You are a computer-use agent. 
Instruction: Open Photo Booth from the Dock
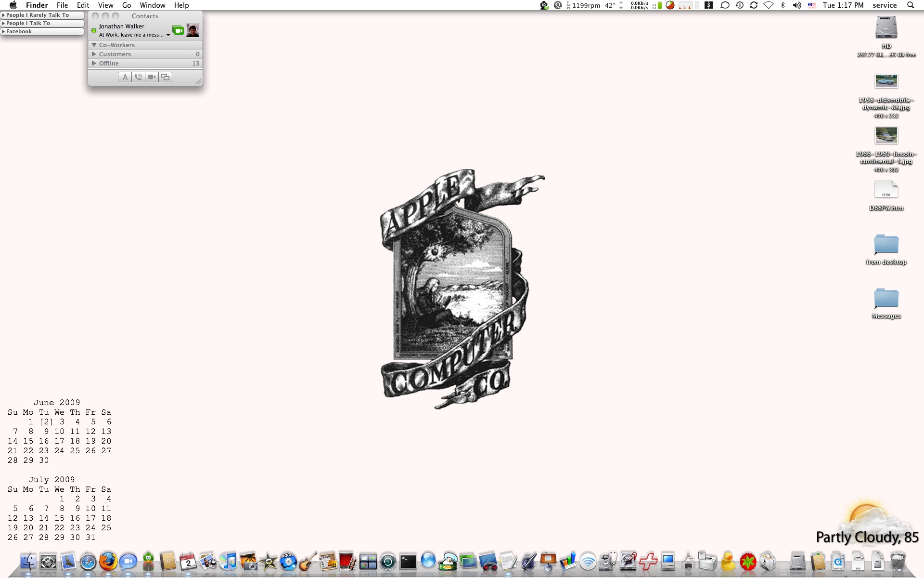click(348, 562)
